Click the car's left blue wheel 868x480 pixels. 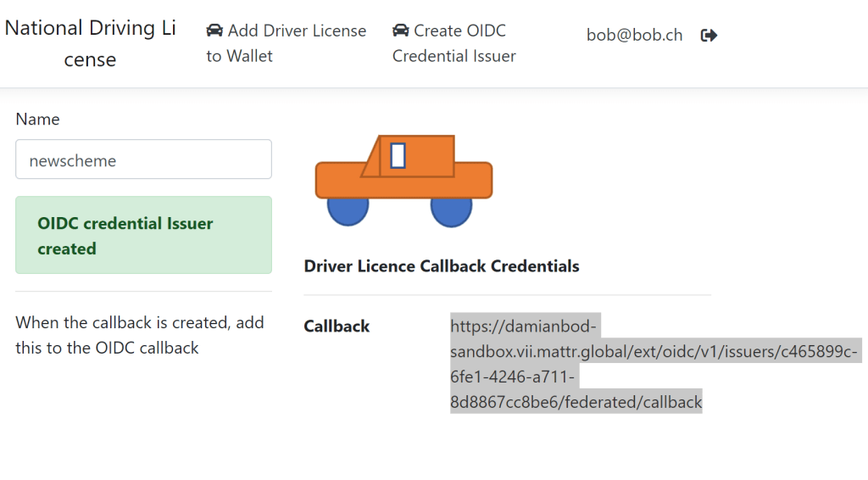click(x=348, y=212)
